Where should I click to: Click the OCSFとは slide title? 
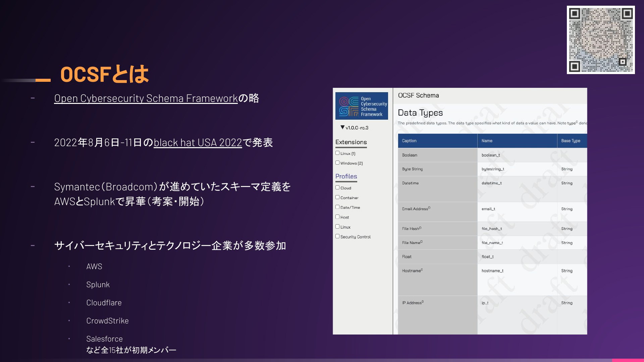pos(104,74)
